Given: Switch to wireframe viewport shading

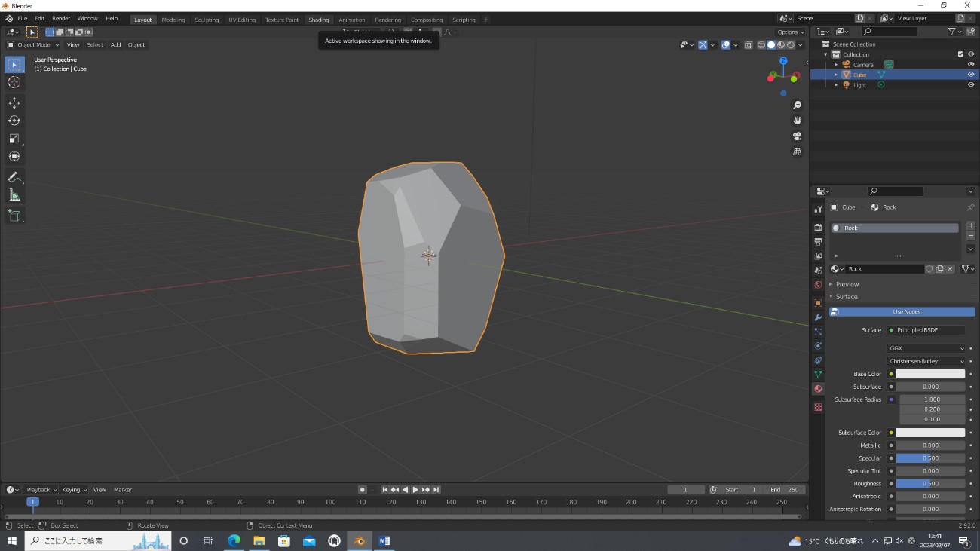Looking at the screenshot, I should point(761,45).
